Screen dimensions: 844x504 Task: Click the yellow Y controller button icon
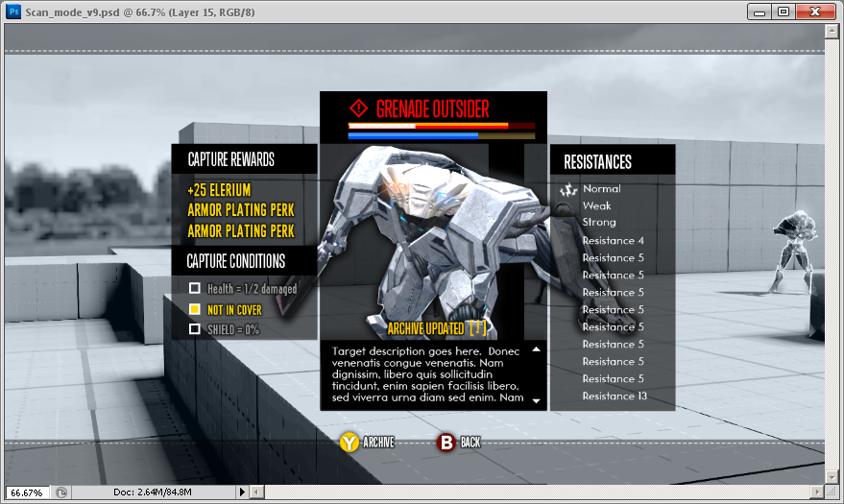pyautogui.click(x=349, y=443)
